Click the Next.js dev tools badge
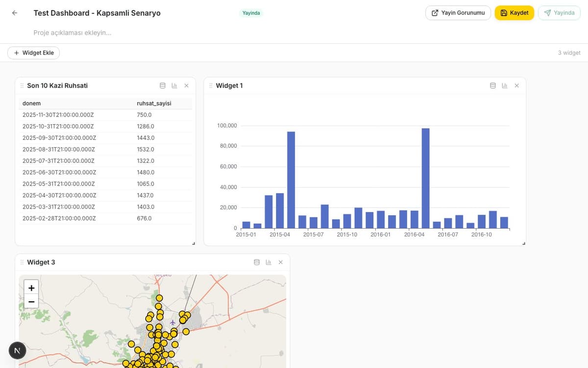The image size is (588, 368). [18, 350]
